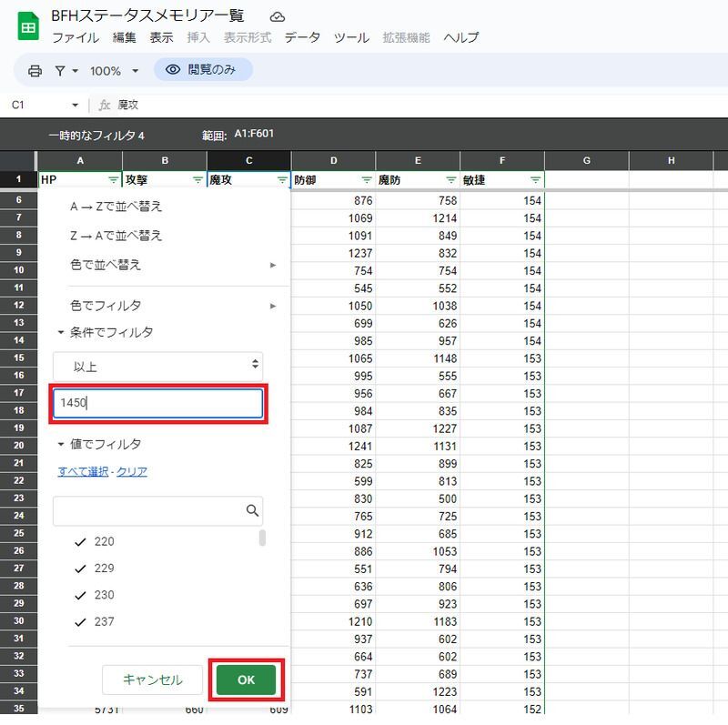Click the cloud save status icon
The height and width of the screenshot is (725, 728).
[277, 16]
